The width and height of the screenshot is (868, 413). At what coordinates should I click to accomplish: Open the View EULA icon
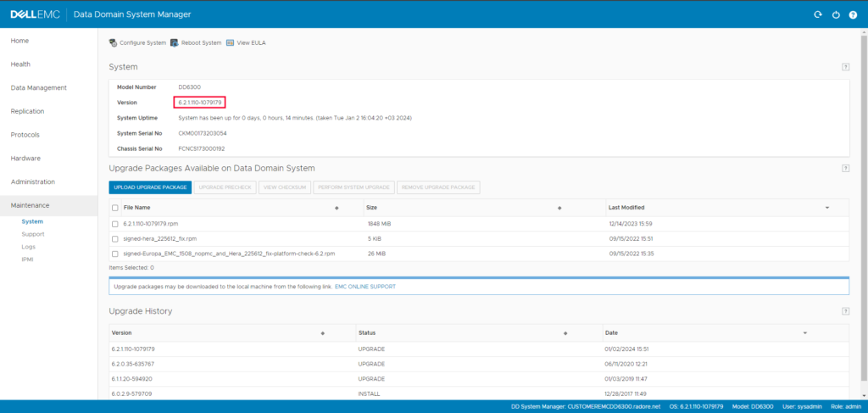[230, 42]
